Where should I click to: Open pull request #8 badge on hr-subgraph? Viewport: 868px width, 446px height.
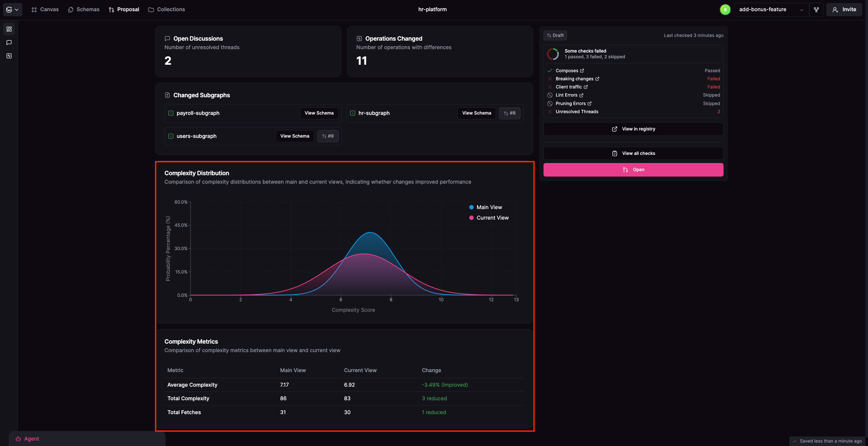tap(509, 113)
